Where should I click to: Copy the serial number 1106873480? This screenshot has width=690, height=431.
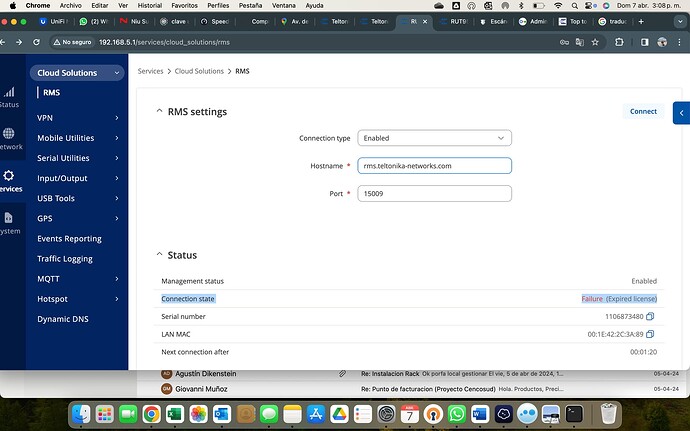[650, 316]
